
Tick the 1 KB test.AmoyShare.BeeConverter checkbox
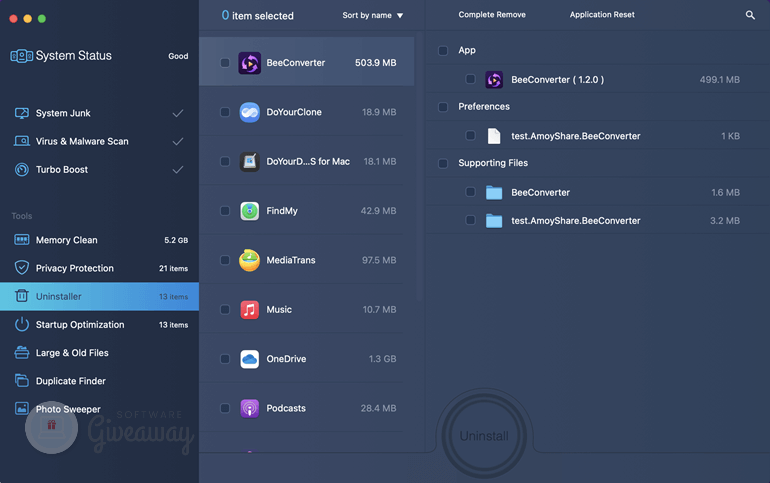(x=470, y=135)
